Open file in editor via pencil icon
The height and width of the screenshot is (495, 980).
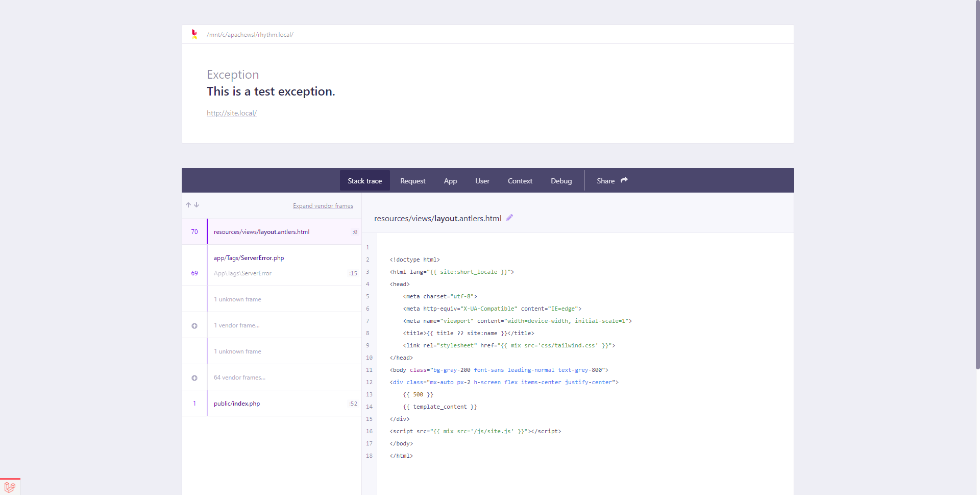pos(509,218)
